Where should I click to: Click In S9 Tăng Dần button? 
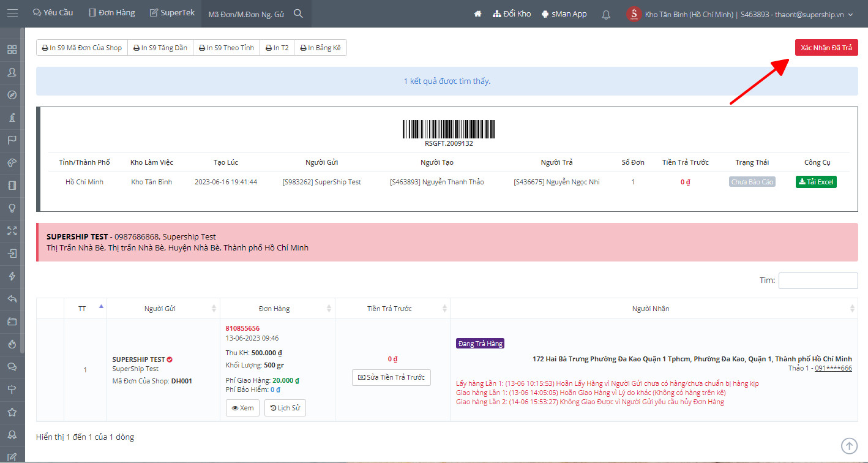point(160,48)
